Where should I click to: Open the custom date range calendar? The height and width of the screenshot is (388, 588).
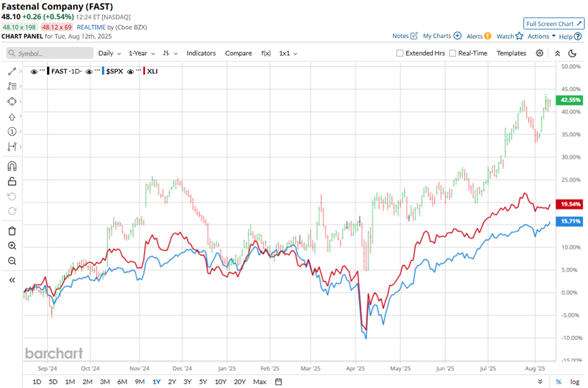click(x=278, y=382)
